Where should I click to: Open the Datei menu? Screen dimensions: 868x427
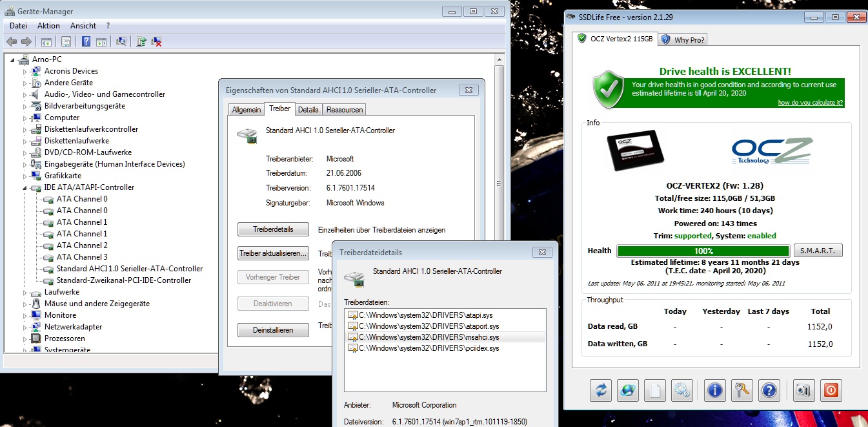[18, 26]
